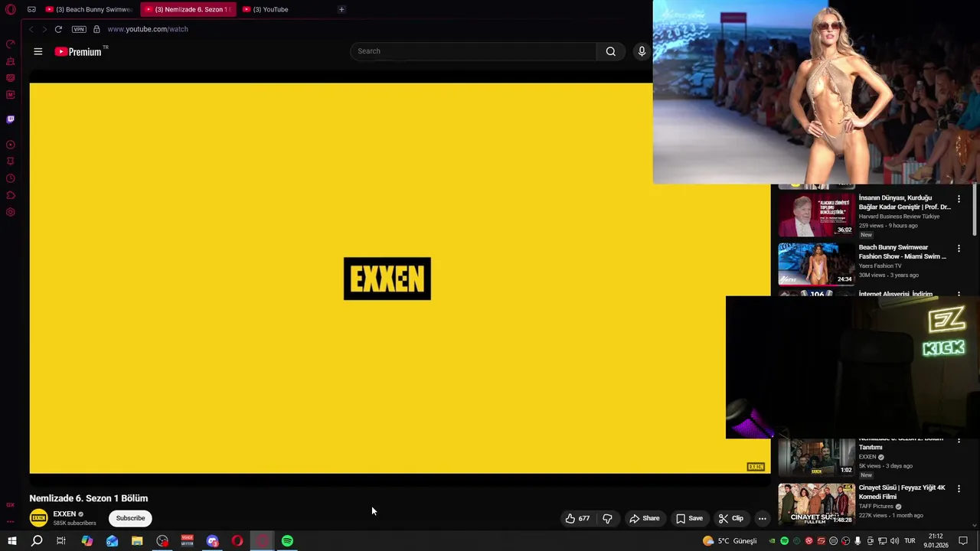Open the EXXEN channel name link
Image resolution: width=980 pixels, height=551 pixels.
point(64,514)
